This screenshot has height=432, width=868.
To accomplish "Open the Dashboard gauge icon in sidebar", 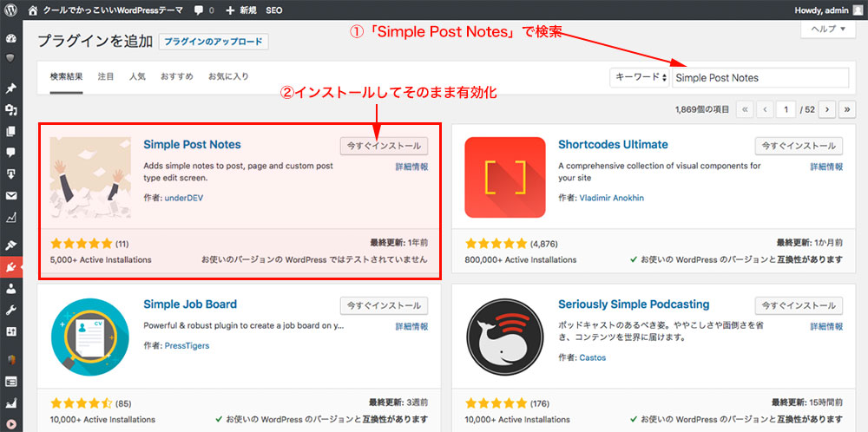I will [10, 39].
